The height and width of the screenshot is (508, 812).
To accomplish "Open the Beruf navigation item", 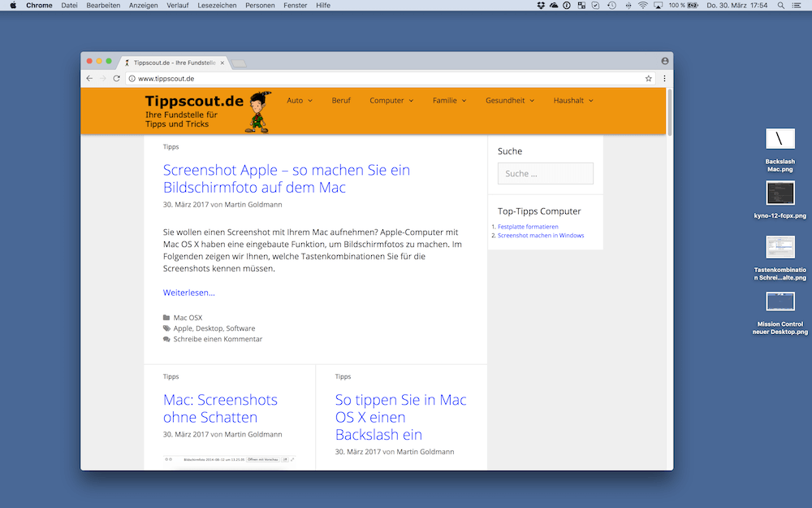I will (x=341, y=101).
